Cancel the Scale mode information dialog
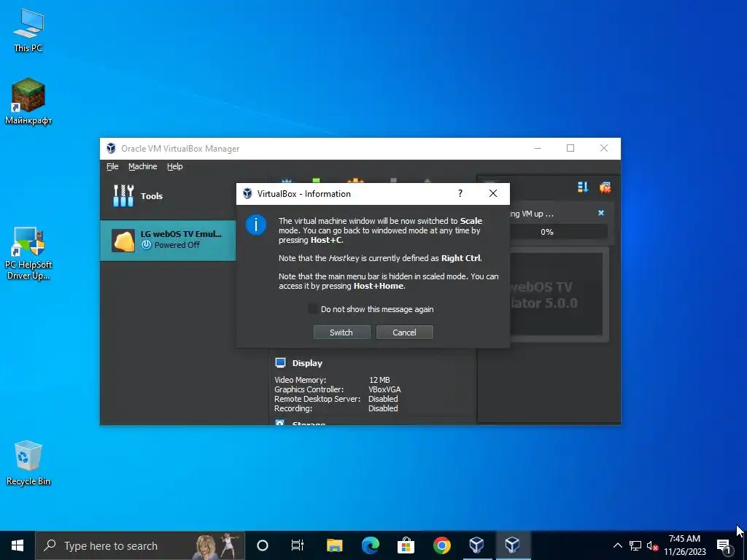The height and width of the screenshot is (560, 747). [404, 332]
